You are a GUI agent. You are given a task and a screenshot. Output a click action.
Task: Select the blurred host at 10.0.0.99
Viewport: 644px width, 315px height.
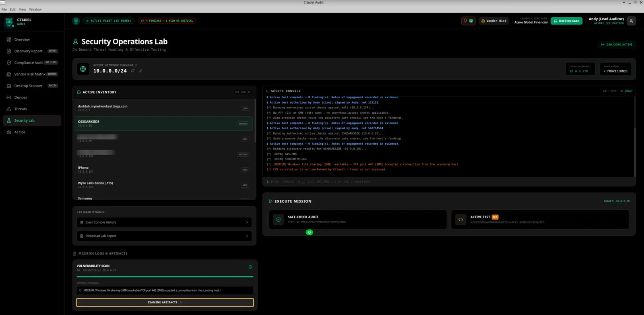pyautogui.click(x=163, y=139)
